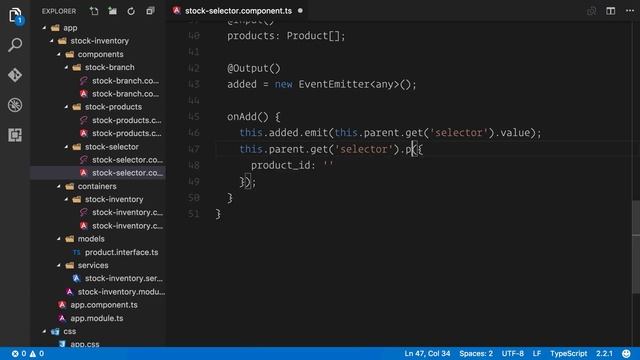Image resolution: width=640 pixels, height=360 pixels.
Task: Refresh the Explorer tree
Action: [131, 11]
